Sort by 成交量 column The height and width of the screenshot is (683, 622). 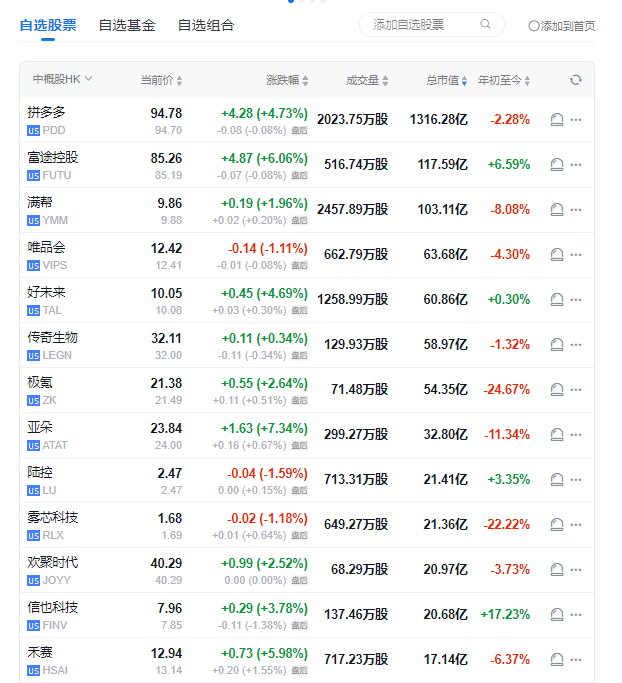(367, 80)
